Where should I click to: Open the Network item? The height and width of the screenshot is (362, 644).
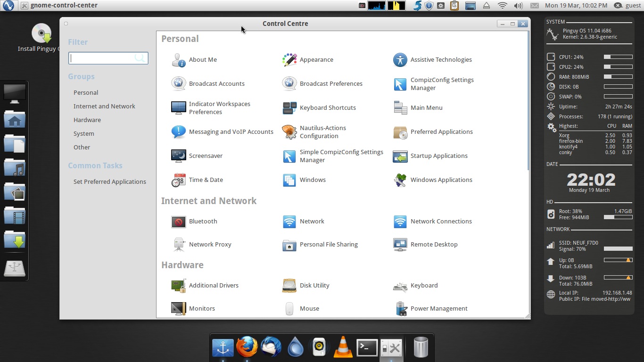pyautogui.click(x=303, y=221)
